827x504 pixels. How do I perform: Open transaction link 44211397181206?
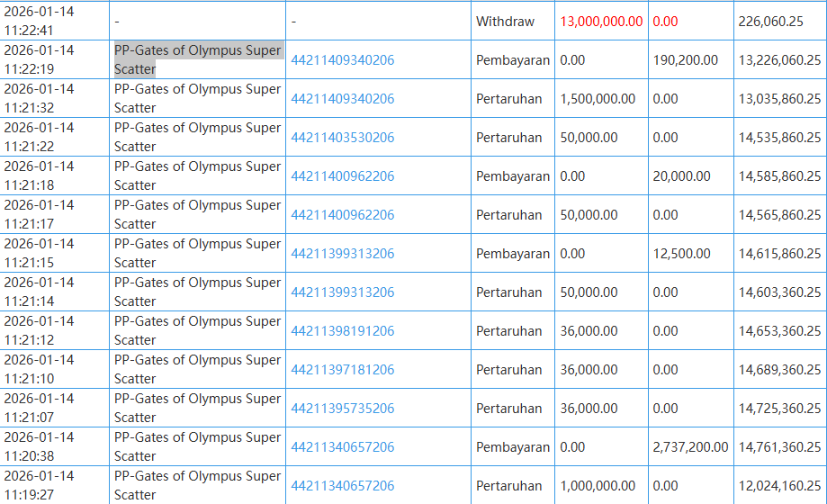342,370
